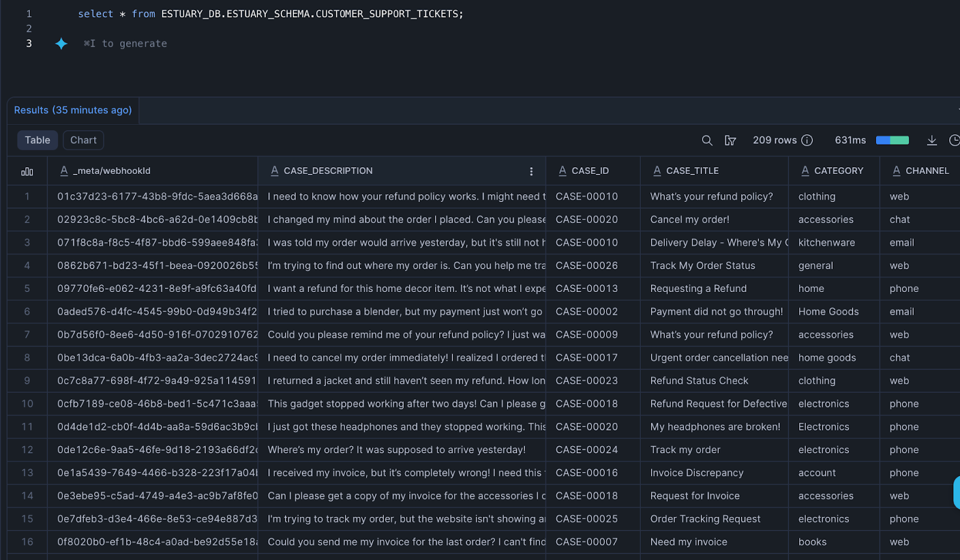Click the AI sparkle icon on line 3
The image size is (960, 560).
click(x=61, y=43)
